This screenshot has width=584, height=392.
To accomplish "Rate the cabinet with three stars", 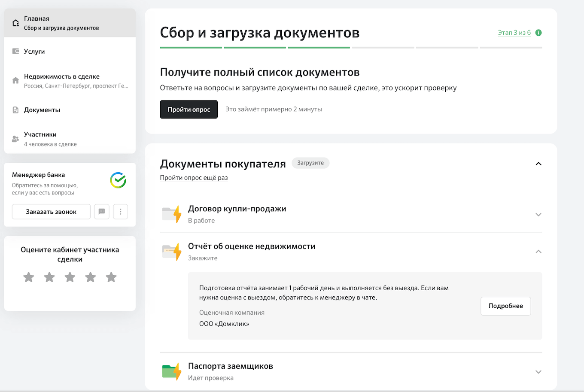I will [x=70, y=277].
